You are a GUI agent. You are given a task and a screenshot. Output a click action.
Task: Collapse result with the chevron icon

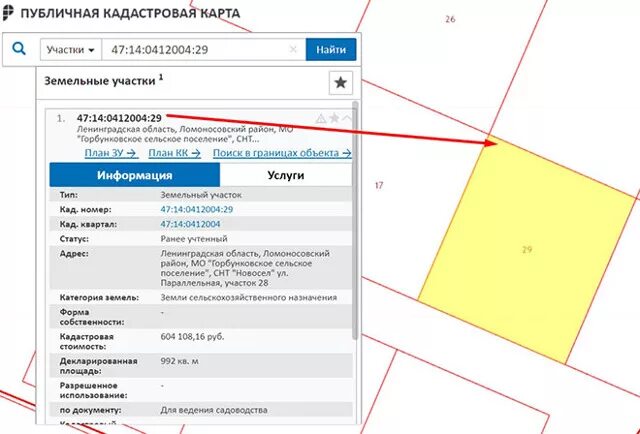pos(347,118)
